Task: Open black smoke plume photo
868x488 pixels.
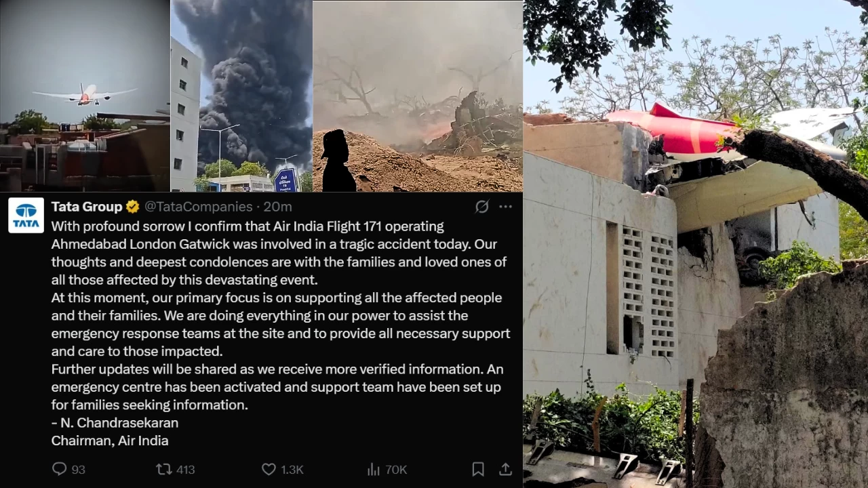Action: (x=241, y=96)
